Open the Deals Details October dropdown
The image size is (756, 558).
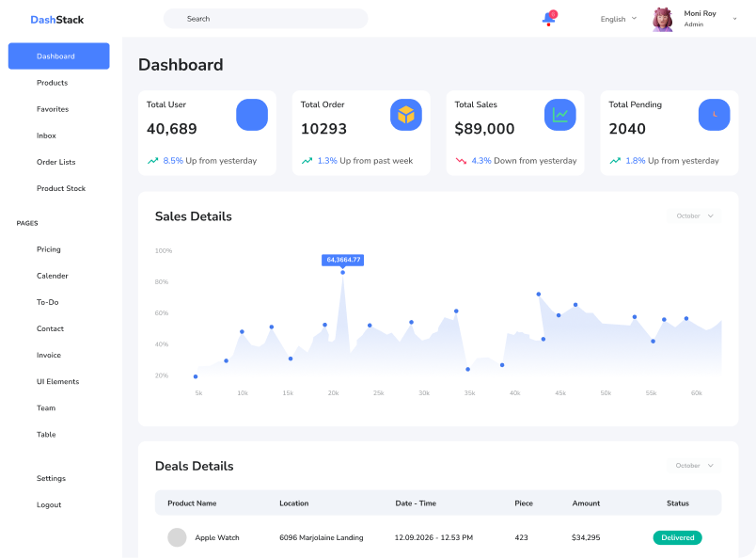coord(694,466)
